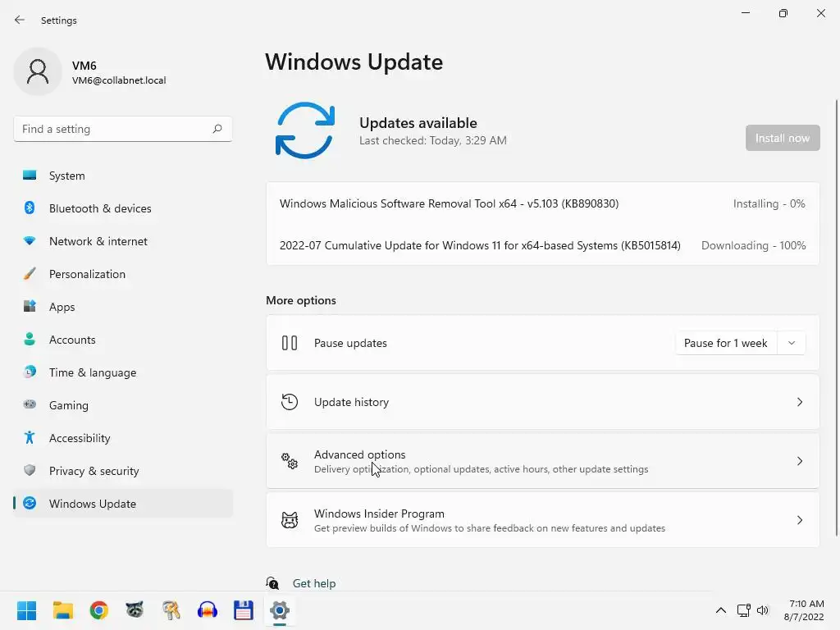The image size is (840, 630).
Task: Click the speaker volume tray icon
Action: click(x=762, y=610)
